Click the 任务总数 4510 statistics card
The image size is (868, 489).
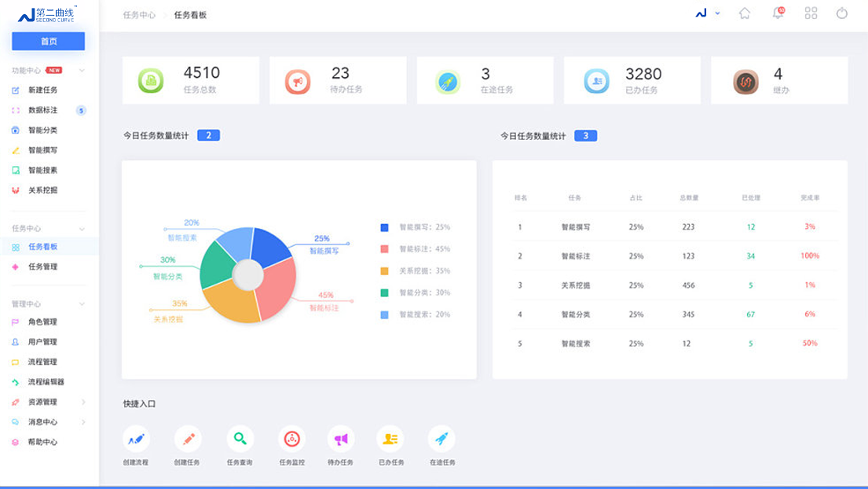click(x=190, y=80)
